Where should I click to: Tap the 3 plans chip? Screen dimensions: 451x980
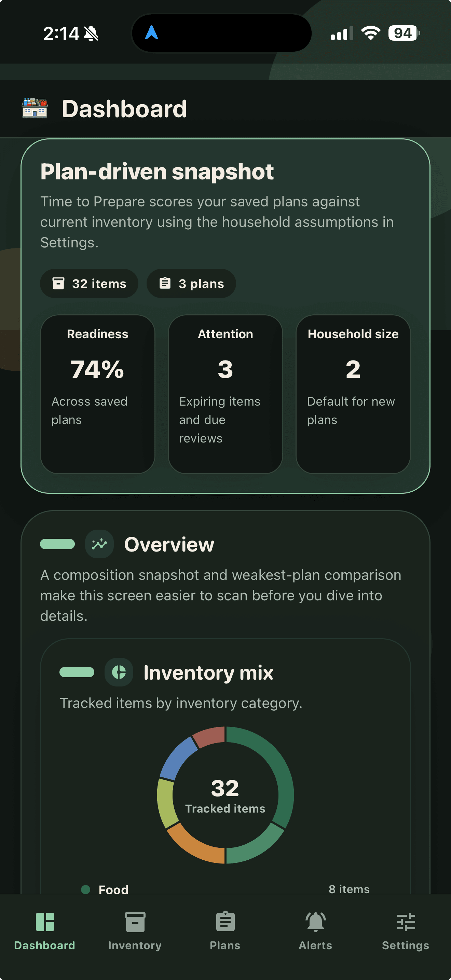click(191, 283)
